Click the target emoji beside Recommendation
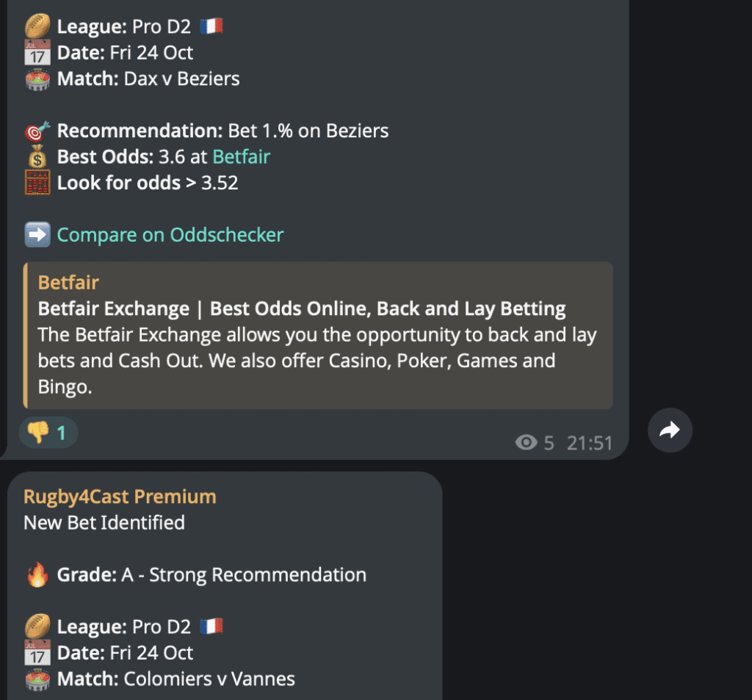 [37, 131]
